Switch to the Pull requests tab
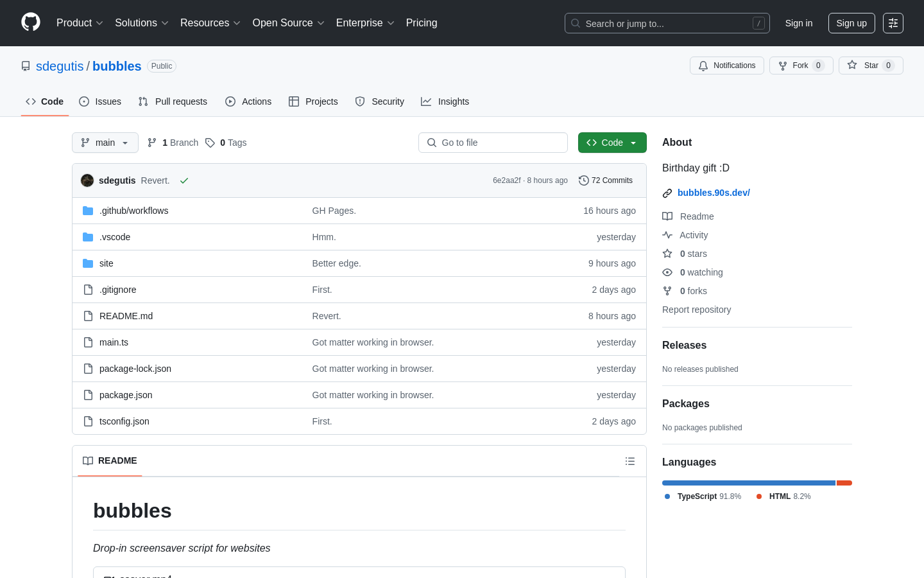Image resolution: width=924 pixels, height=578 pixels. 173,101
